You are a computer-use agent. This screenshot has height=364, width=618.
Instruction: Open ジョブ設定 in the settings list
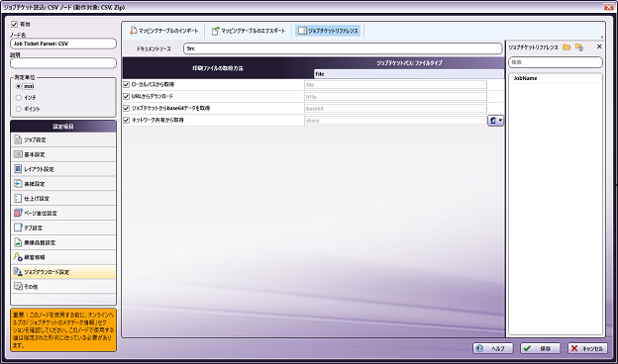pos(63,139)
